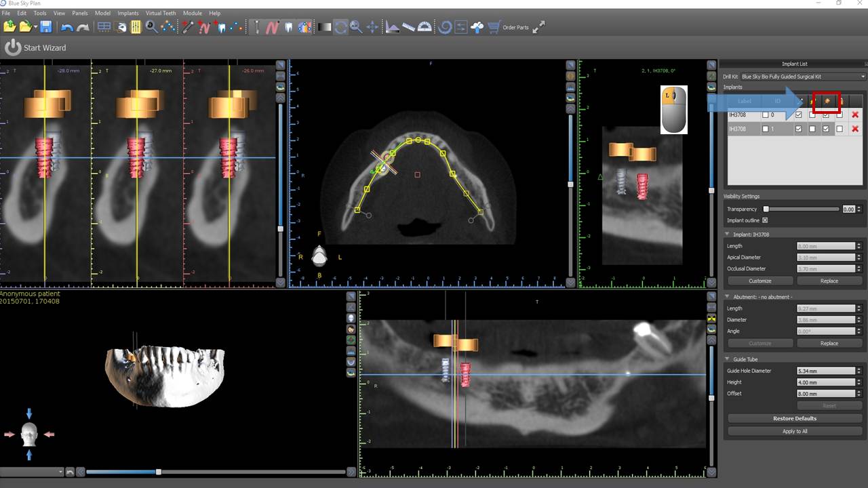Delete implant 1 with red X
The width and height of the screenshot is (868, 488).
click(x=855, y=129)
